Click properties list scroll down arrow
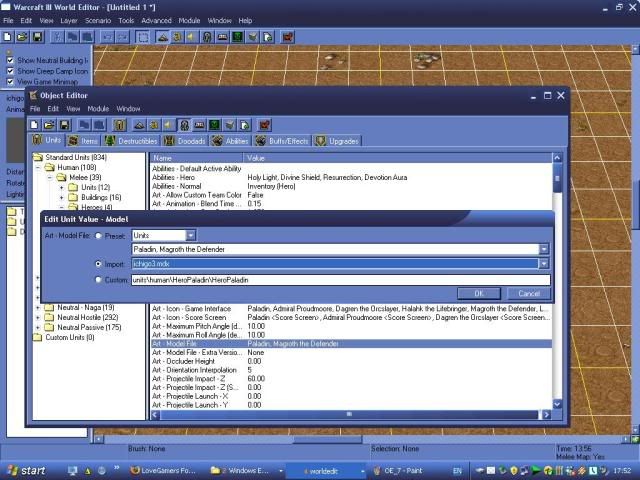 pos(557,404)
